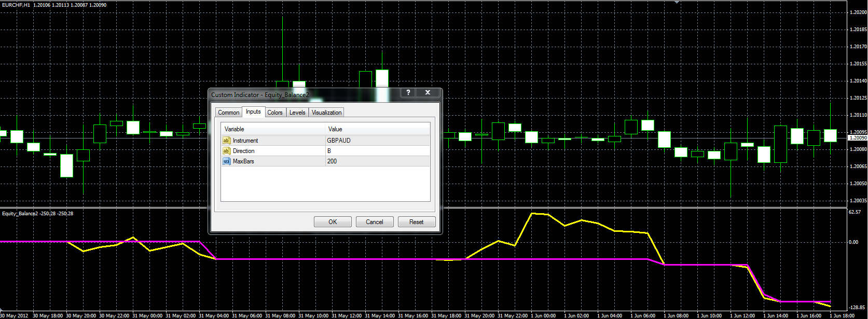Click the highlighted current price 1.20090 on scale
This screenshot has height=319, width=868.
858,138
